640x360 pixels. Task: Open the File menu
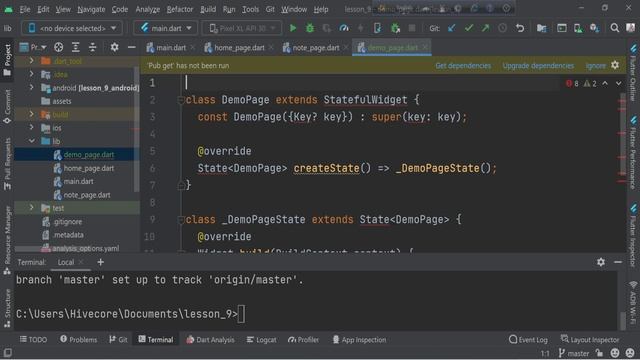(25, 9)
